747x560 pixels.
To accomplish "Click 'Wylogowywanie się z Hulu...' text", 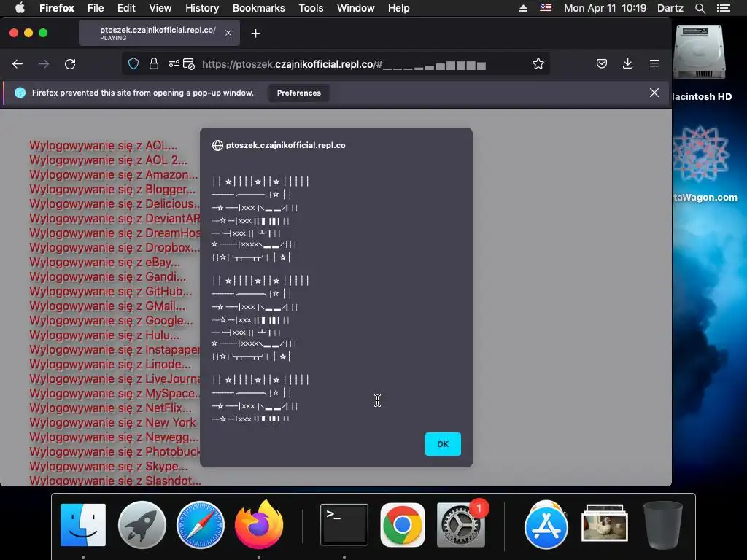I will tap(104, 335).
